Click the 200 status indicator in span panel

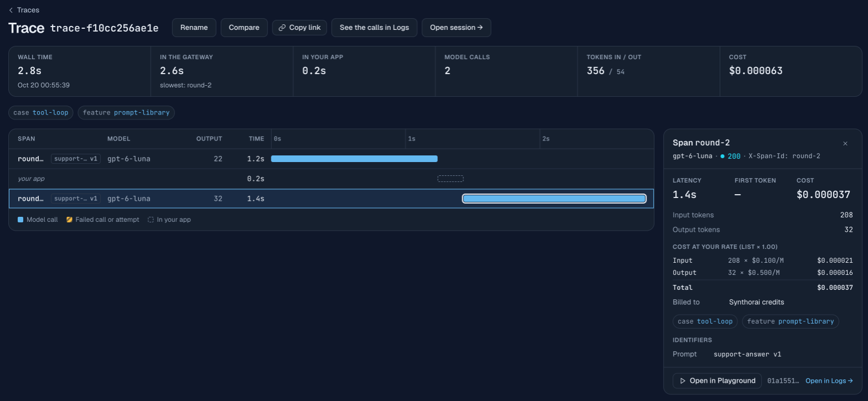pyautogui.click(x=730, y=156)
